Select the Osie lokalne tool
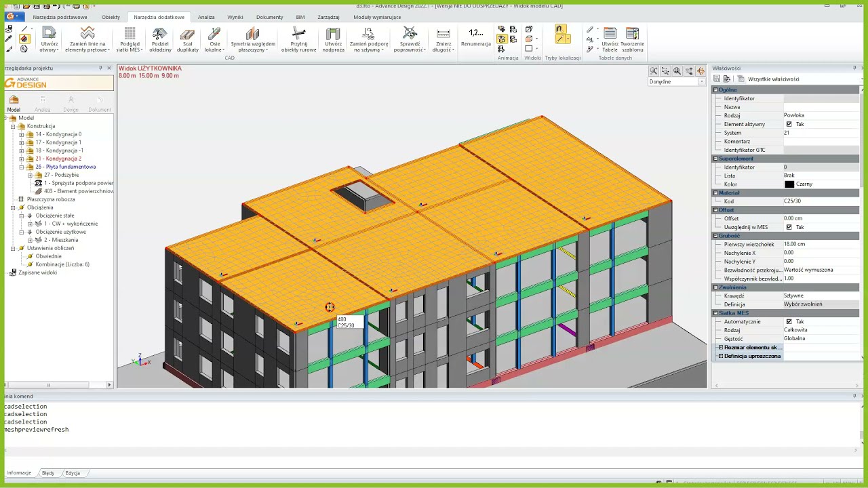 coord(214,39)
